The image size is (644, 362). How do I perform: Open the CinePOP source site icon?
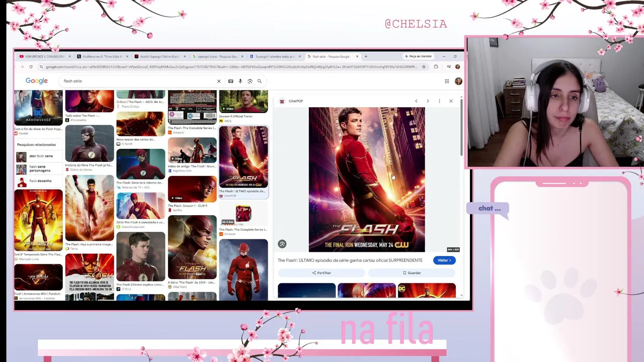[282, 101]
